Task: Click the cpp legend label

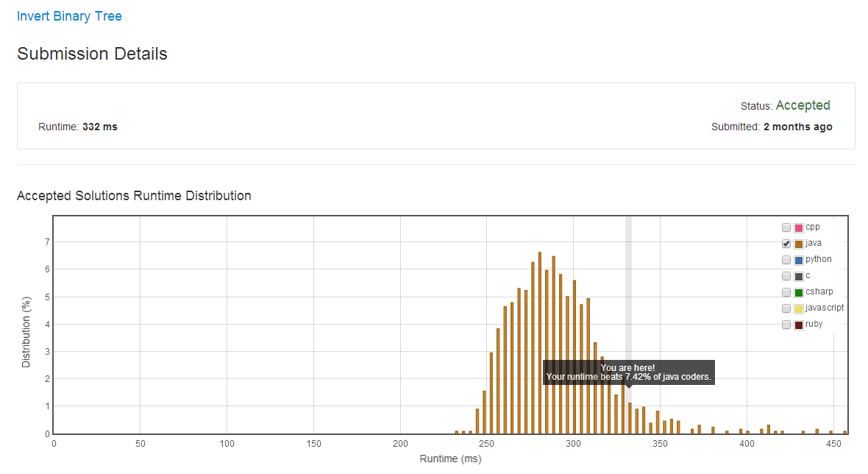Action: point(813,227)
